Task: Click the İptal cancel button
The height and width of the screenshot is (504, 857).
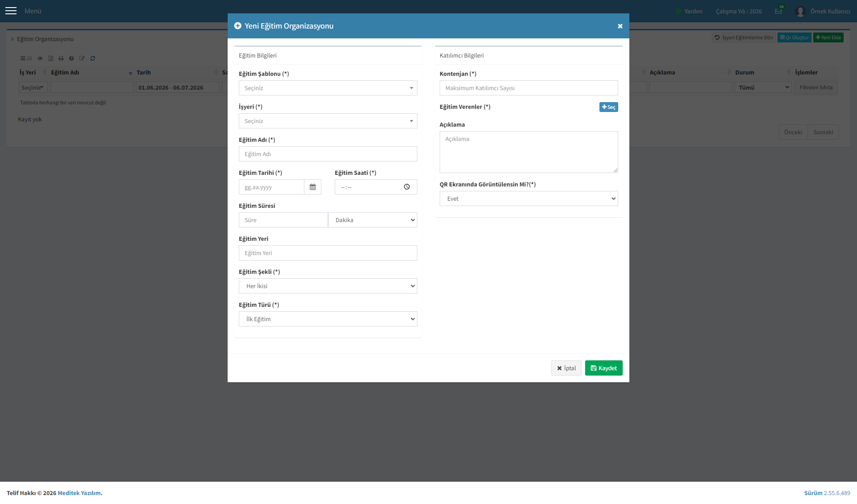Action: tap(566, 368)
